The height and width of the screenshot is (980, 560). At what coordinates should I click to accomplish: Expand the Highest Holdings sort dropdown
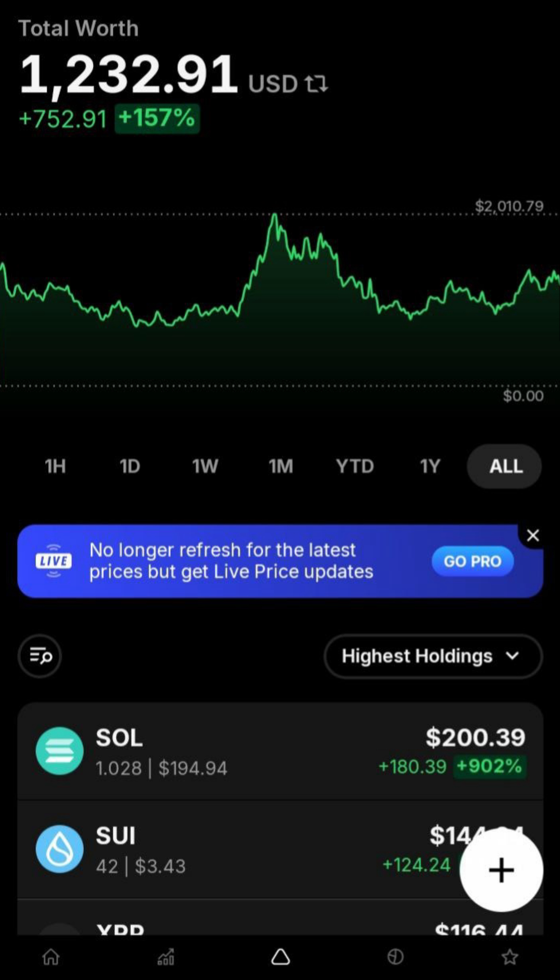pos(433,656)
